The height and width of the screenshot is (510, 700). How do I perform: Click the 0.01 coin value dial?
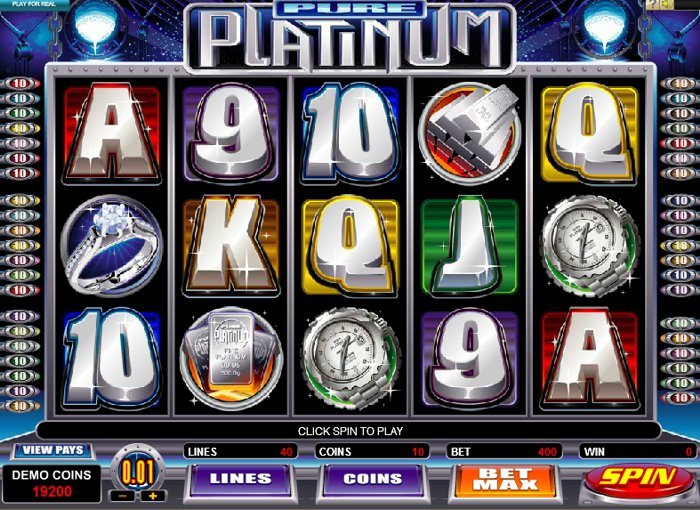(138, 472)
